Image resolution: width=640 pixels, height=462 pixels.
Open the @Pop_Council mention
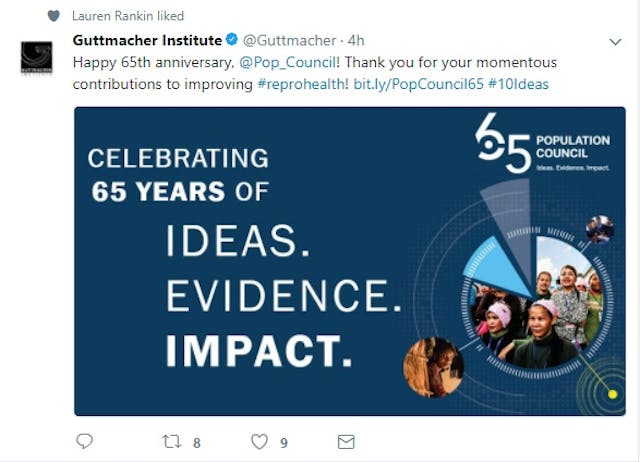288,62
